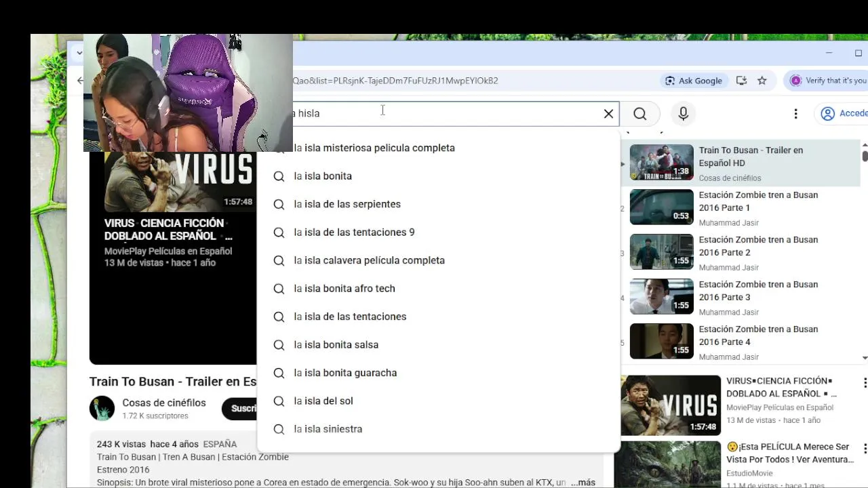The width and height of the screenshot is (868, 488).
Task: Open sidebar VIRUS CIENCIA FICCIÓN DOBLADO title
Action: [x=781, y=387]
